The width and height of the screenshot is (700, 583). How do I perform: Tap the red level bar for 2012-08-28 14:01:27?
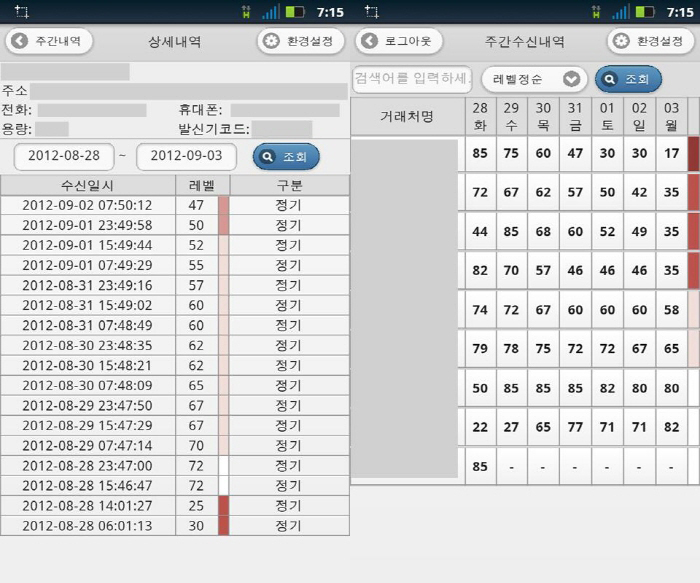[x=224, y=505]
